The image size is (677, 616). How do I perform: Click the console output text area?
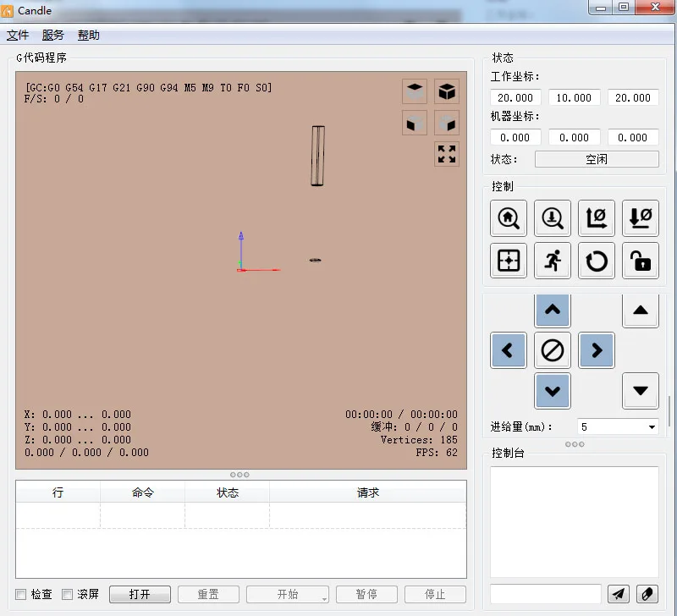coord(575,522)
